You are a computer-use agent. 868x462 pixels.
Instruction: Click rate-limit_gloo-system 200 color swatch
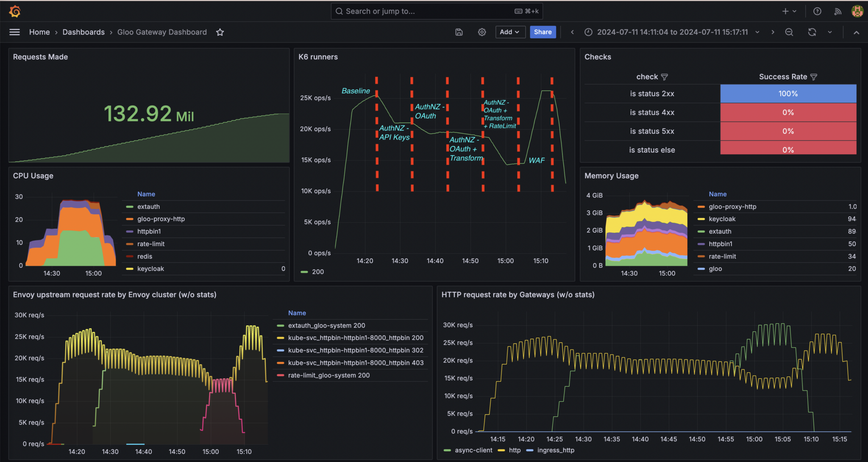pyautogui.click(x=281, y=376)
